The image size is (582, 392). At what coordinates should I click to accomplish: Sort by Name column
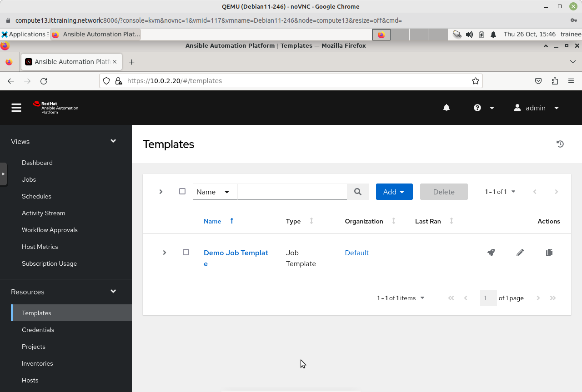tap(219, 221)
